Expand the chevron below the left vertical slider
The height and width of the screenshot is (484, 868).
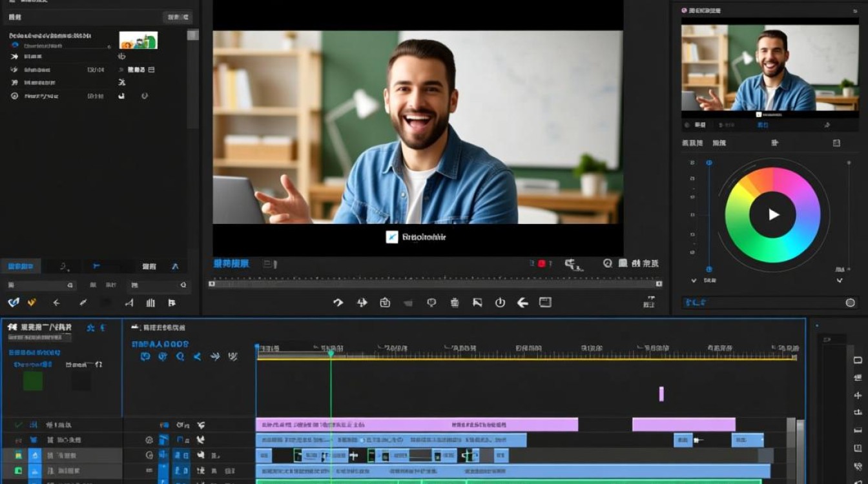point(694,281)
